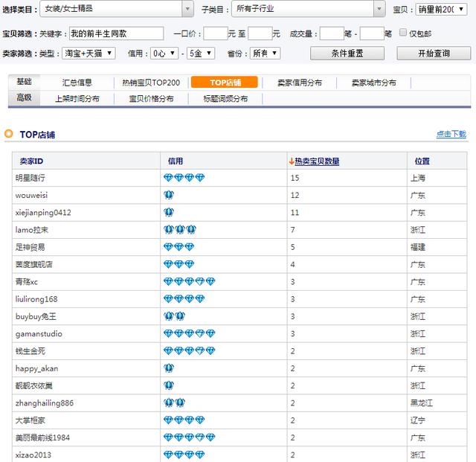Click the crown credit icon for happy_akan
476x462 pixels.
click(x=169, y=368)
